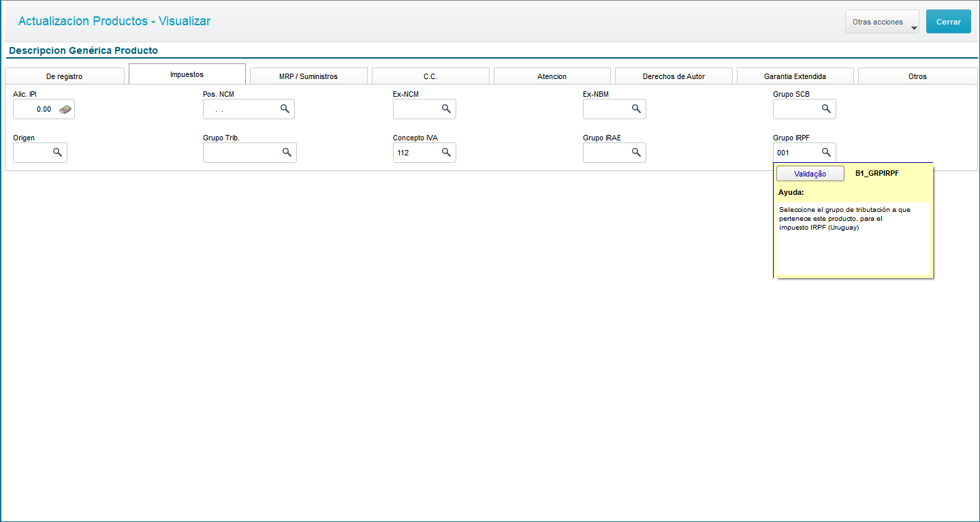Go to Derechos de Autor tab
Screen dimensions: 980x522
[x=674, y=76]
